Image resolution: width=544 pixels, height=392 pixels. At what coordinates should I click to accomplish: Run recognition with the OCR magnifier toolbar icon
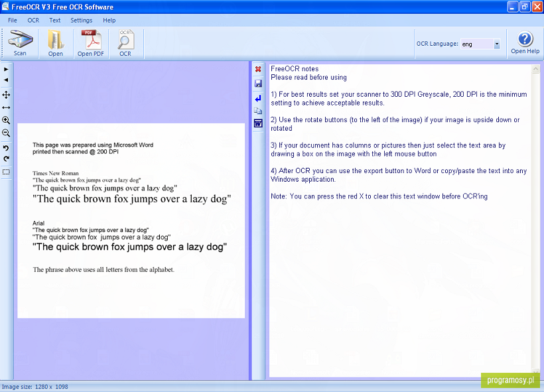click(x=125, y=43)
